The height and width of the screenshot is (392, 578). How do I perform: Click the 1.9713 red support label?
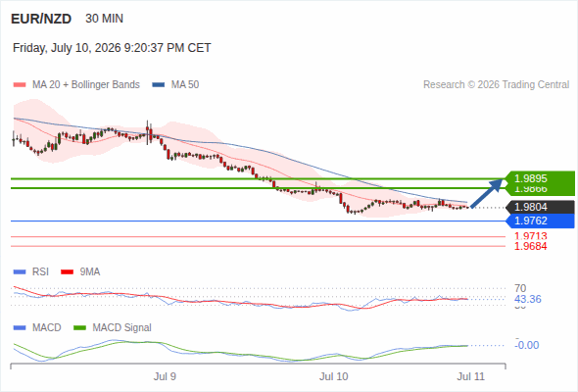pos(530,236)
